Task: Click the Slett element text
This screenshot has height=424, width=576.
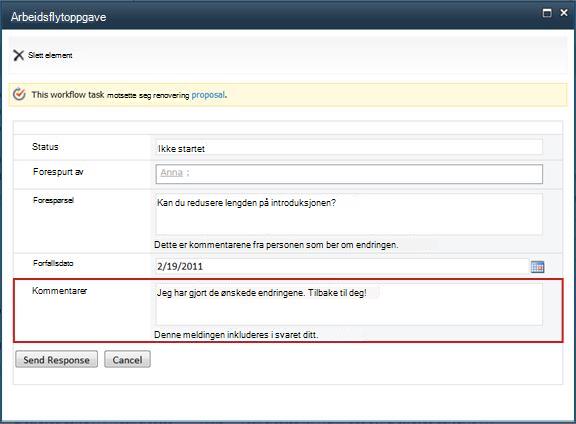Action: point(50,55)
